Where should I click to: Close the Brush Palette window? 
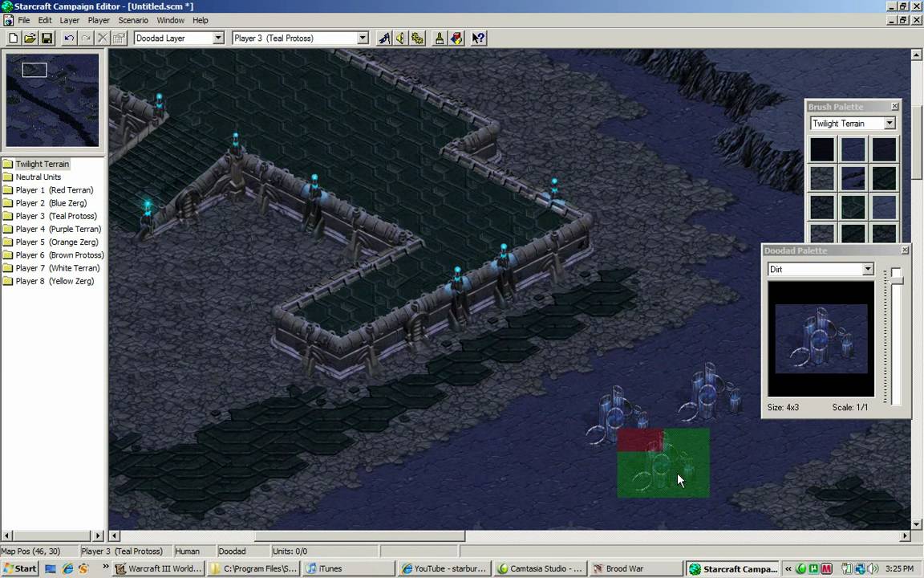pos(894,106)
